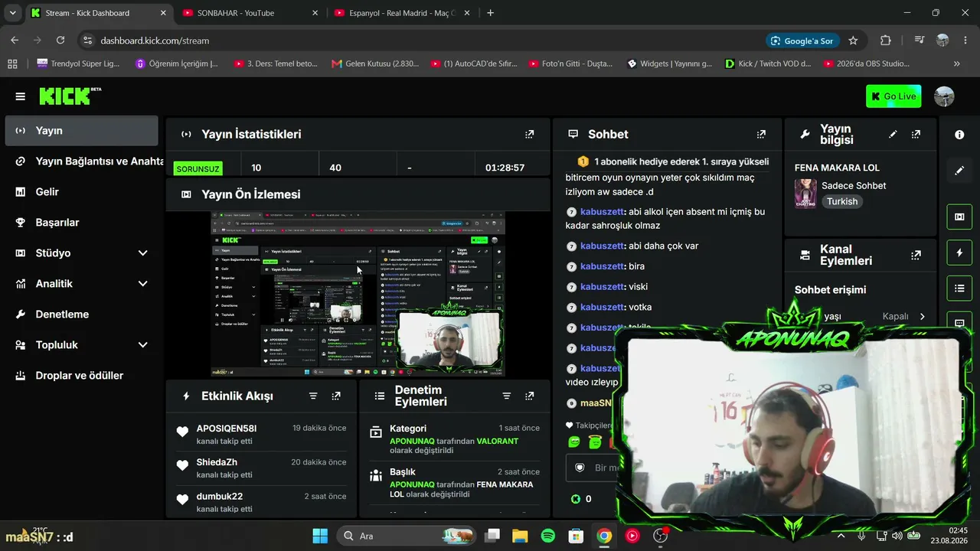The height and width of the screenshot is (551, 980).
Task: Open the Gelen Kutusu Gmail bookmark
Action: 375,64
